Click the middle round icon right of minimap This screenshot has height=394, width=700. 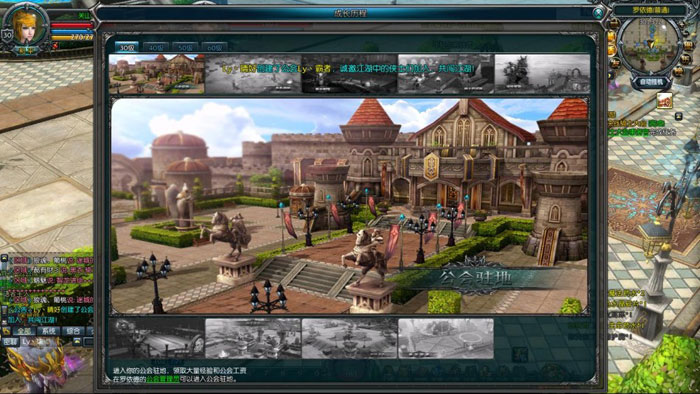coord(688,45)
